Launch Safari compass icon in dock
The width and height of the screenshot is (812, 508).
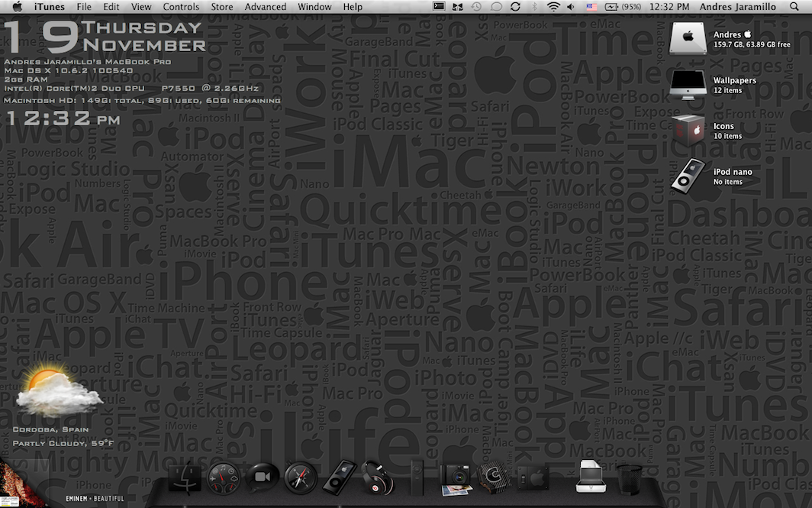tap(300, 477)
